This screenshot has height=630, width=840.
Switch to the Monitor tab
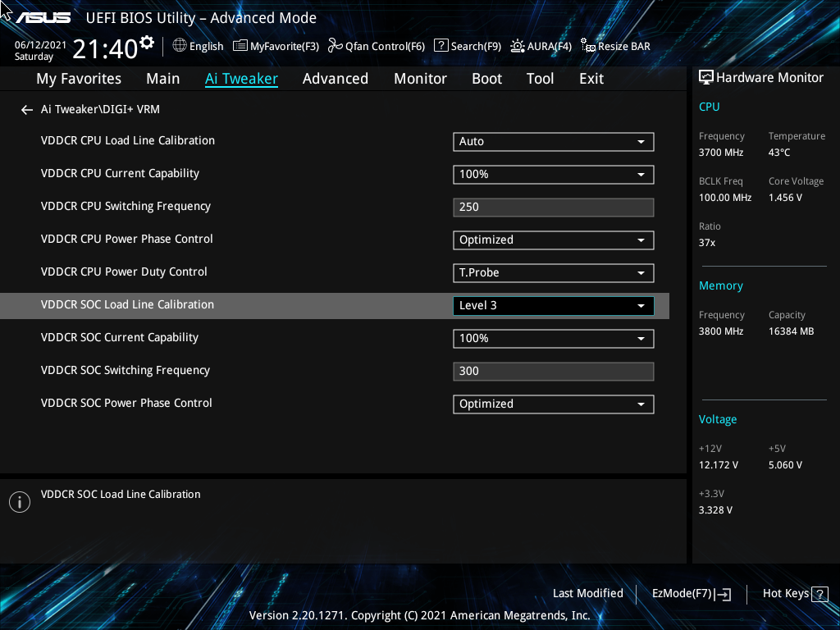421,79
